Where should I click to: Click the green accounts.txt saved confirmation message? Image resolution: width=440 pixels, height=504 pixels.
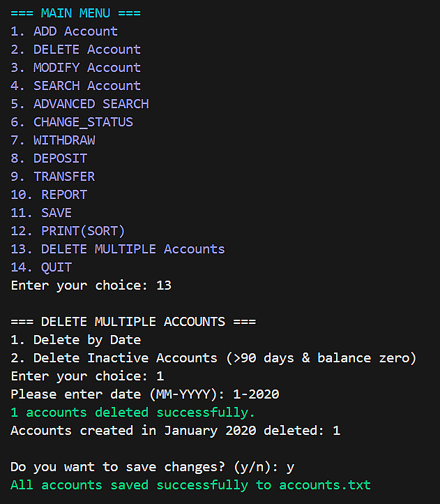point(190,485)
